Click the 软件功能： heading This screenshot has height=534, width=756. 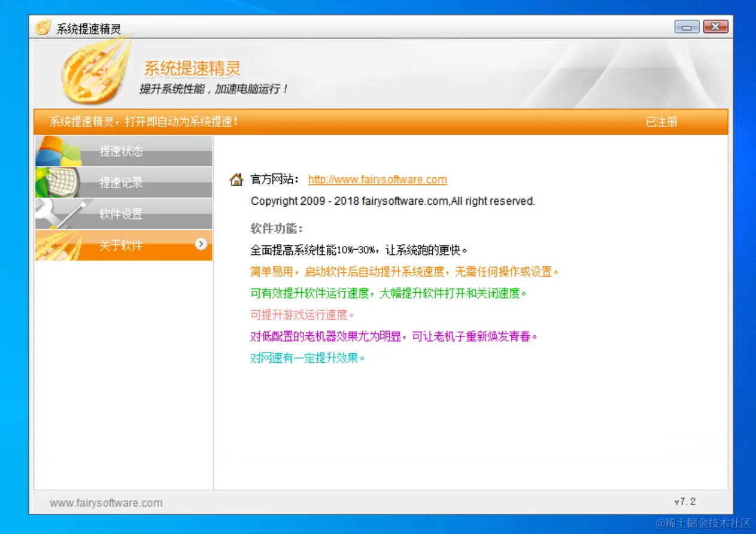[x=277, y=229]
